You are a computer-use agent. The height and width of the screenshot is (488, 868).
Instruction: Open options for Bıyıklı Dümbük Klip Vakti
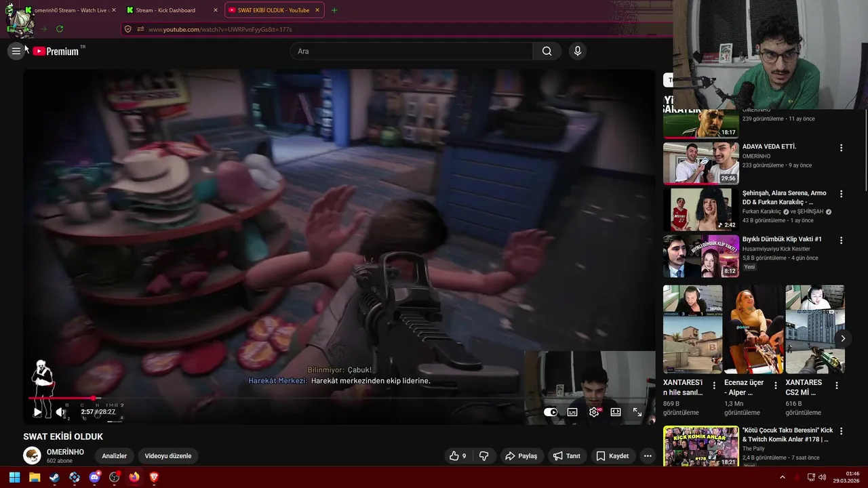841,240
